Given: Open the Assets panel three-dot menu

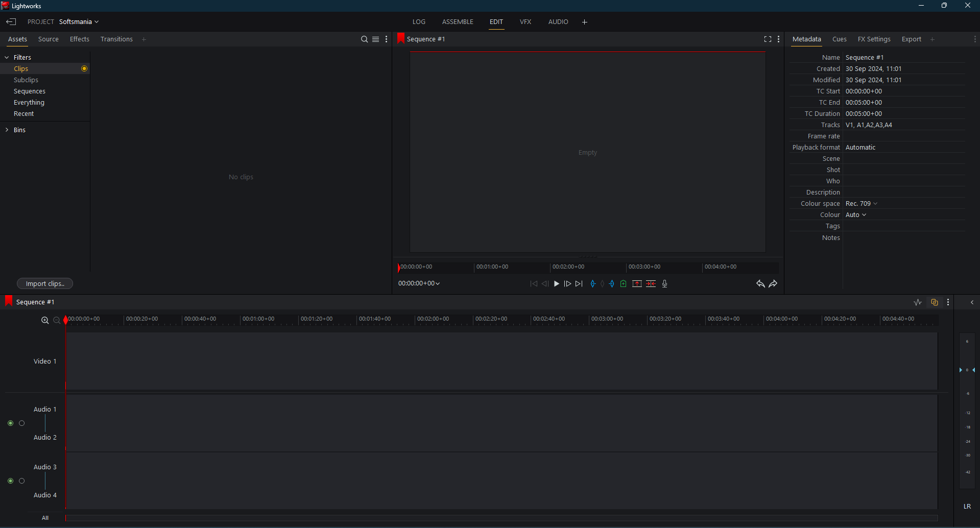Looking at the screenshot, I should (387, 39).
